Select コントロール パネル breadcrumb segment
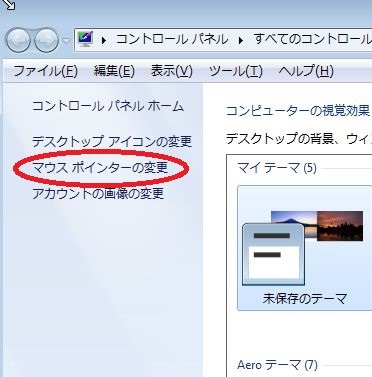Viewport: 372px width, 377px height. (x=172, y=39)
